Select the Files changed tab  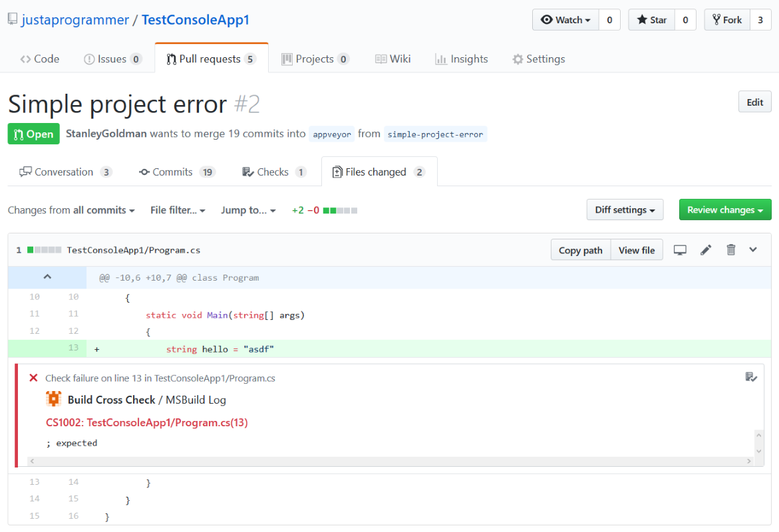point(380,172)
